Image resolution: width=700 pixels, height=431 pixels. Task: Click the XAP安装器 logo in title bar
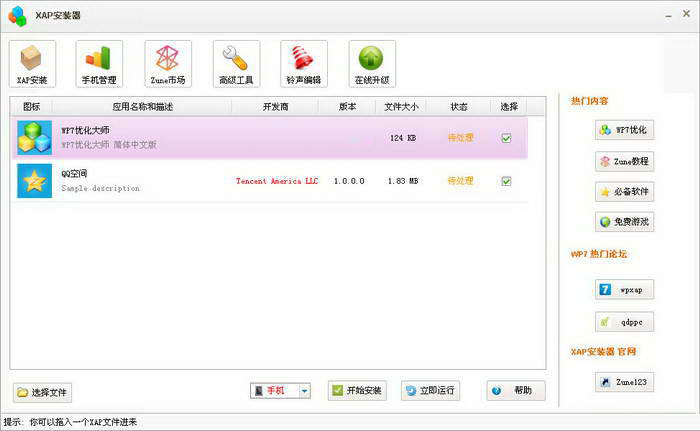(x=18, y=16)
